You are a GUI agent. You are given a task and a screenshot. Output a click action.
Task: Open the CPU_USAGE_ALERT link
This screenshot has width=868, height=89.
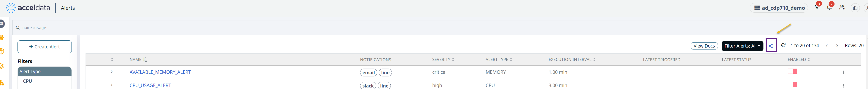tap(150, 85)
